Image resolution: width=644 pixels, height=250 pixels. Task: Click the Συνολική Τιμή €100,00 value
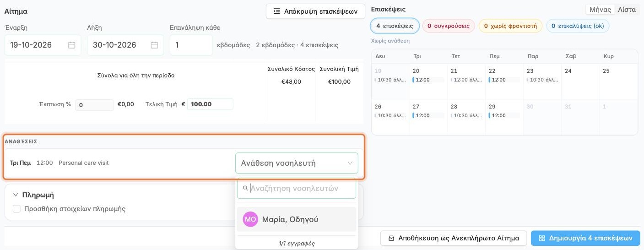tap(339, 82)
